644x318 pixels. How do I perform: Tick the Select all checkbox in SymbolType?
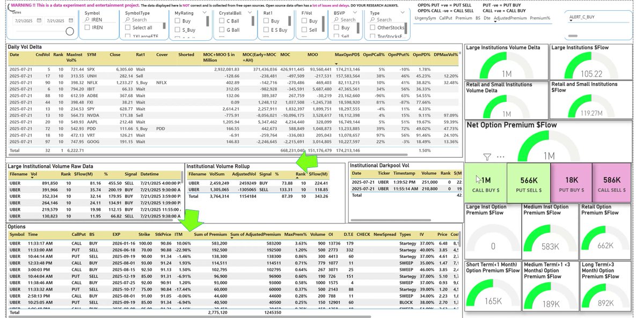(127, 27)
